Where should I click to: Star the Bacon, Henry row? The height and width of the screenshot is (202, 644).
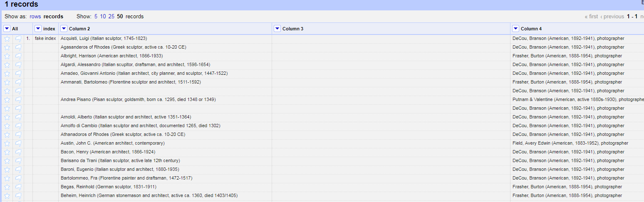tap(7, 152)
